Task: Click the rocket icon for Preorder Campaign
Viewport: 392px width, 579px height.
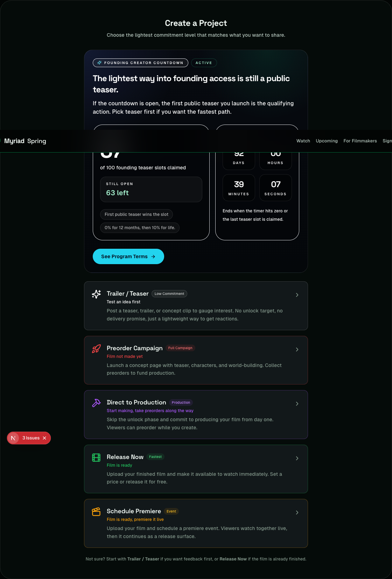Action: [96, 349]
